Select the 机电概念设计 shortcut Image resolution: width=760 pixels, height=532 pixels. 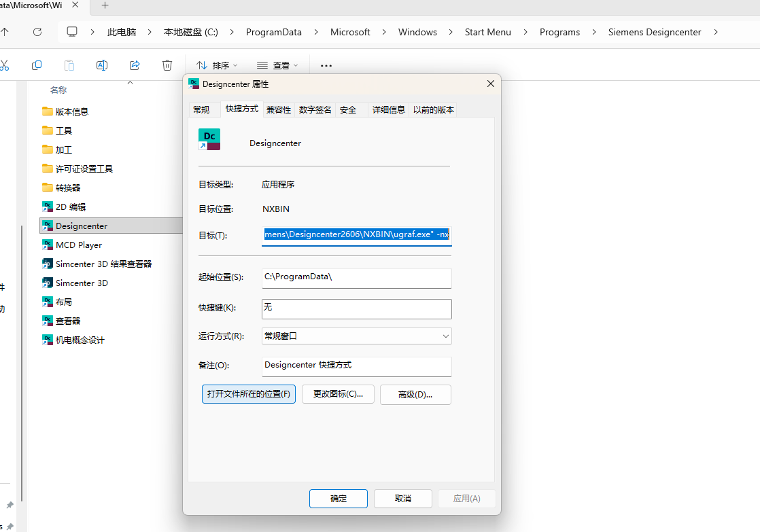(73, 340)
